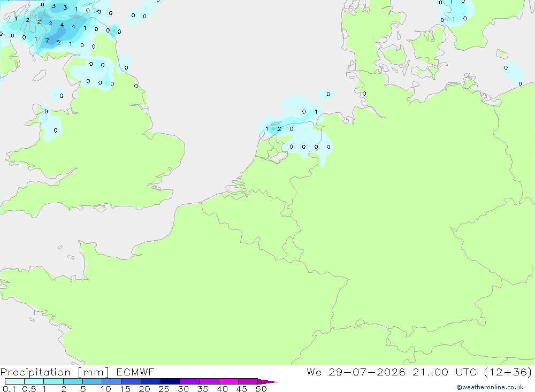The image size is (535, 392).
Task: Click the 'Precipitation [mm]' title text
Action: 55,372
